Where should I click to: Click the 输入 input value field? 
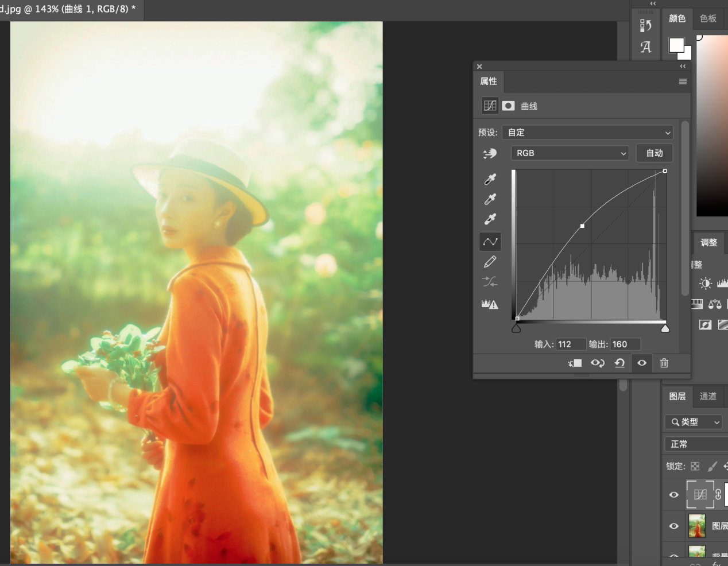571,344
